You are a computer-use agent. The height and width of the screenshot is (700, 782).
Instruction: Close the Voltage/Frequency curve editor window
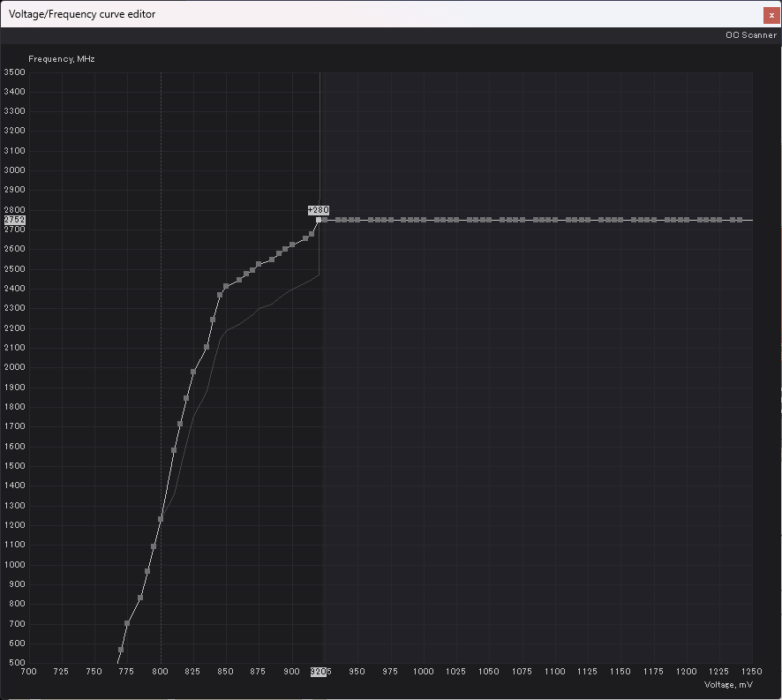[771, 15]
